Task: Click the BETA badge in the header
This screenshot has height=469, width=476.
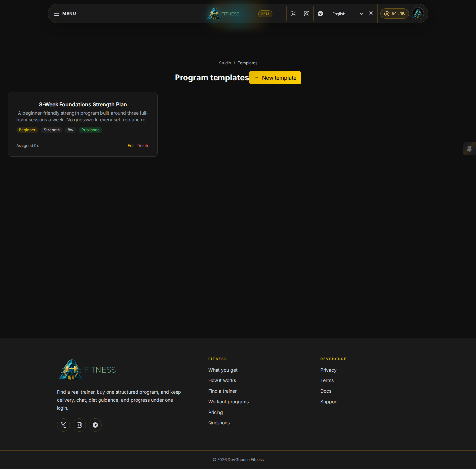Action: click(x=265, y=14)
